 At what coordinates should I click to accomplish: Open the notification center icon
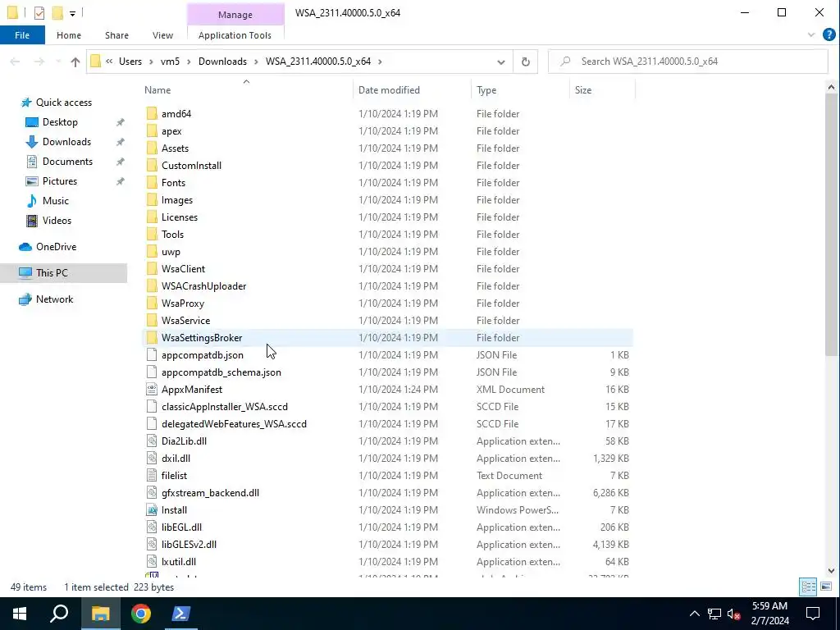point(813,614)
